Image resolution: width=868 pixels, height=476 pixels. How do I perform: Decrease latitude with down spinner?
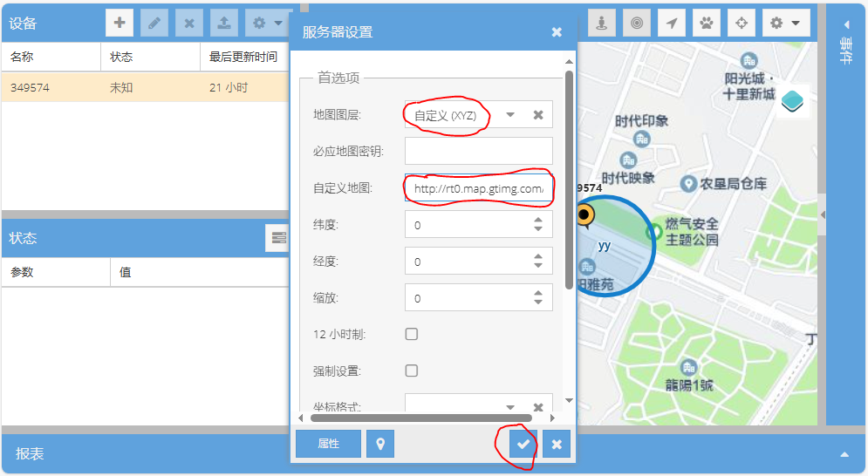point(538,229)
